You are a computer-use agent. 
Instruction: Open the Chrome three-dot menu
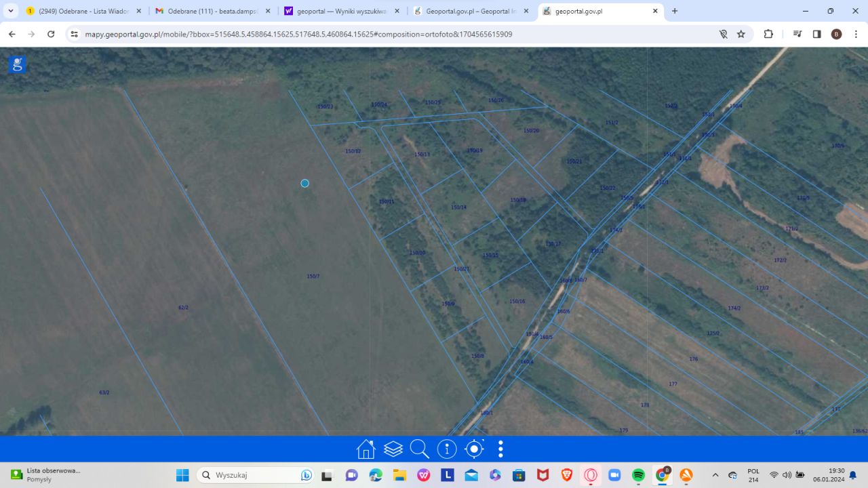coord(855,34)
